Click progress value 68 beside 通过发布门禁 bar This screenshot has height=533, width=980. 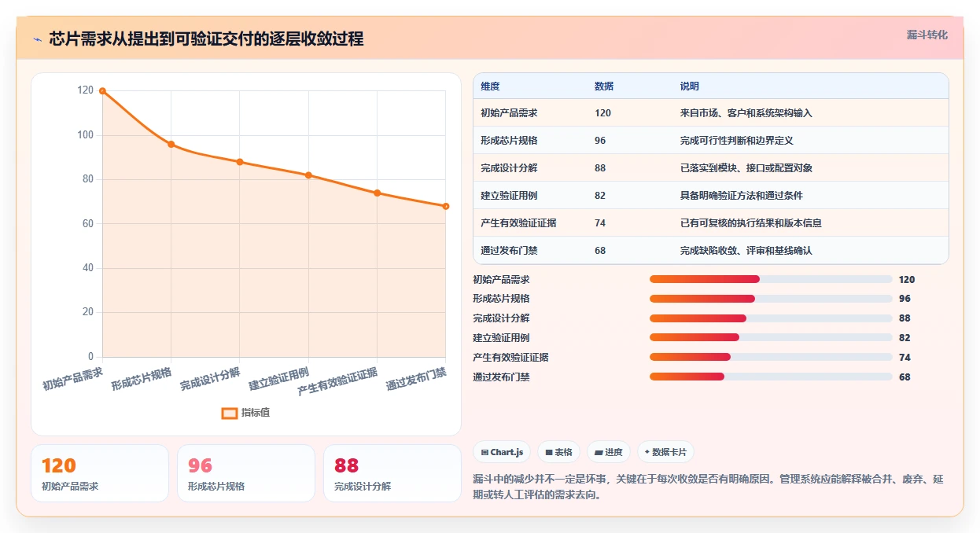point(904,377)
